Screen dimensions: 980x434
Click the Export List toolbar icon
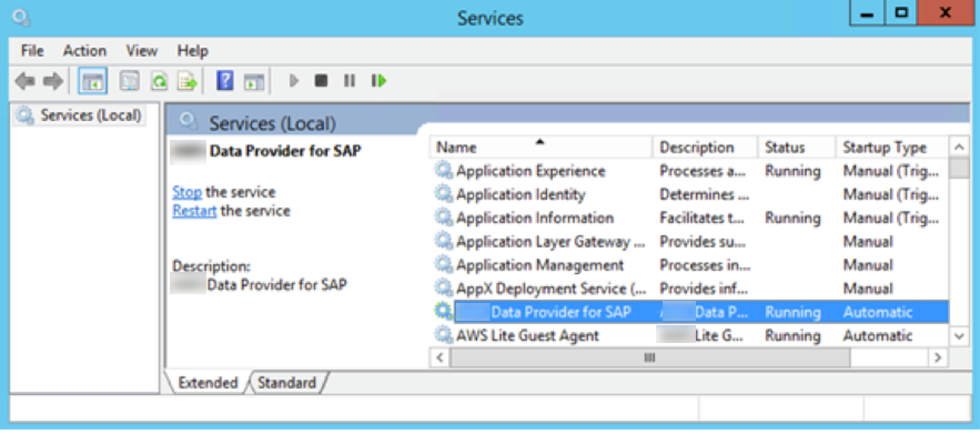coord(187,82)
